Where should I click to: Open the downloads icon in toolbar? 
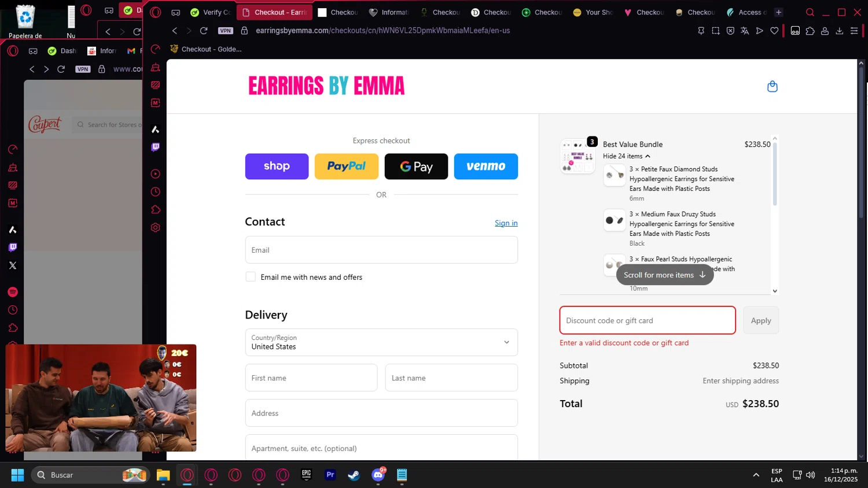pyautogui.click(x=839, y=31)
